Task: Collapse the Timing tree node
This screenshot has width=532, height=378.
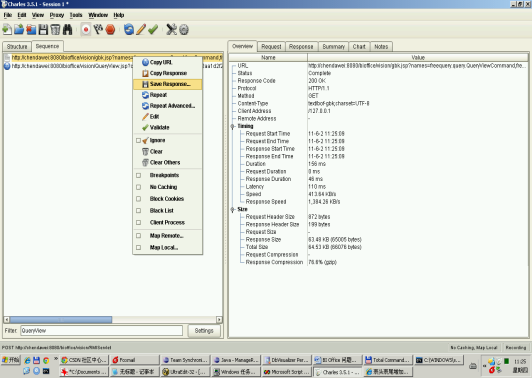Action: click(233, 127)
